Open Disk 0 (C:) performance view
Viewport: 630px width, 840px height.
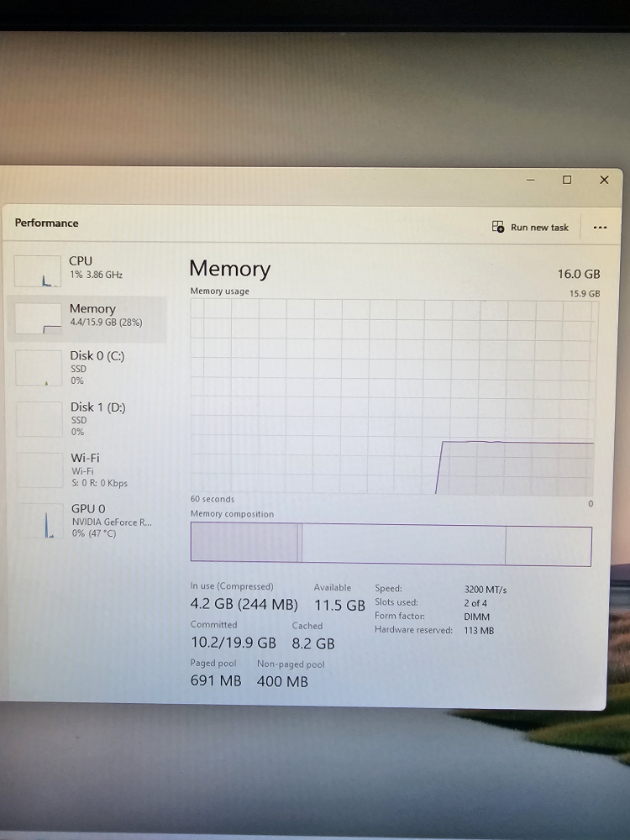[88, 368]
